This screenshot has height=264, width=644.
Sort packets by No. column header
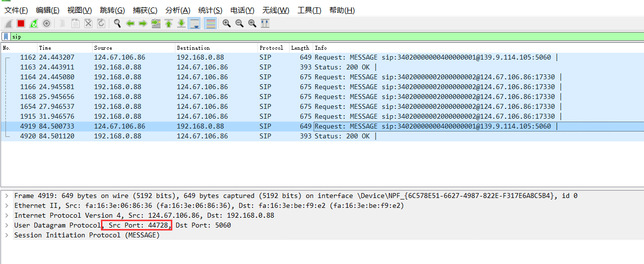pos(19,48)
